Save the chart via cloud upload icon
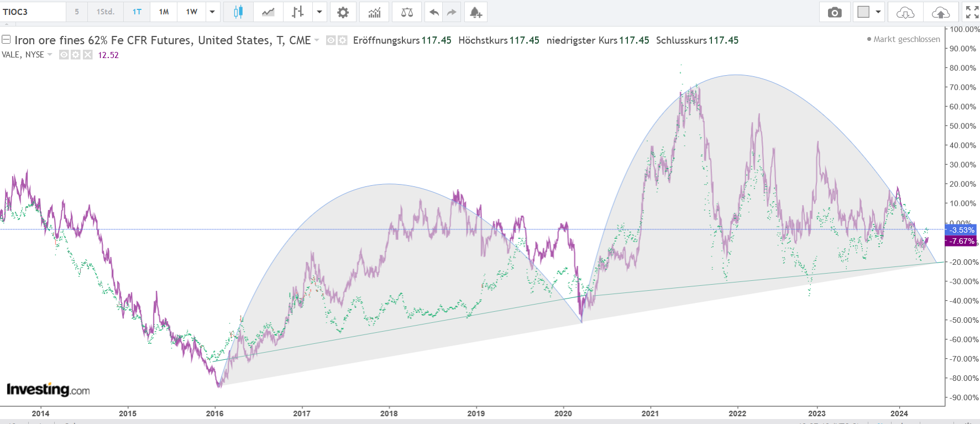 (941, 12)
